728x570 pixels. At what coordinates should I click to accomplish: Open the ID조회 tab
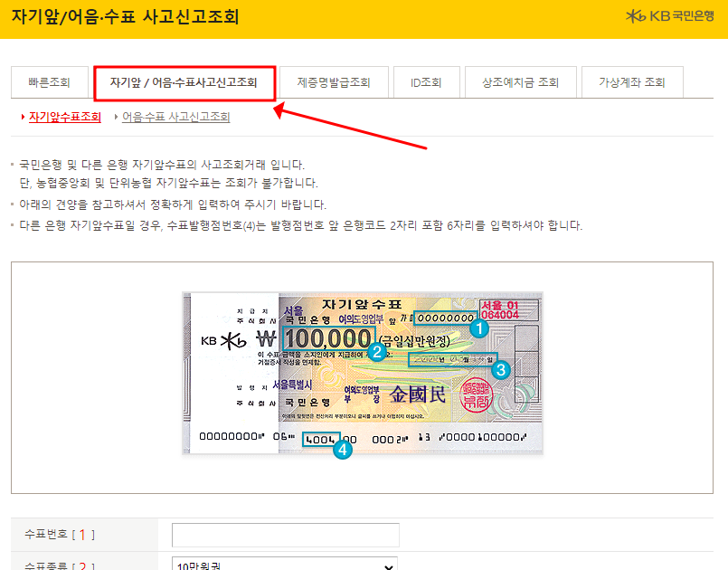point(426,82)
